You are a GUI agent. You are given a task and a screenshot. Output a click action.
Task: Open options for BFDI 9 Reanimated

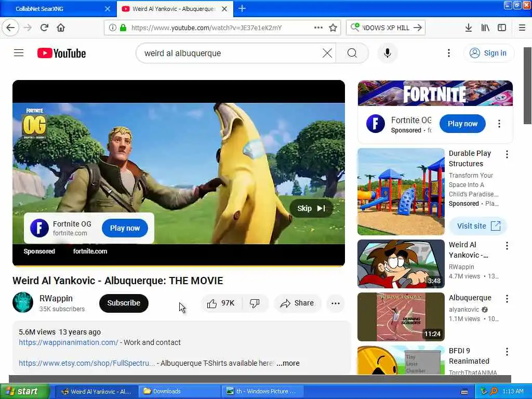[507, 352]
